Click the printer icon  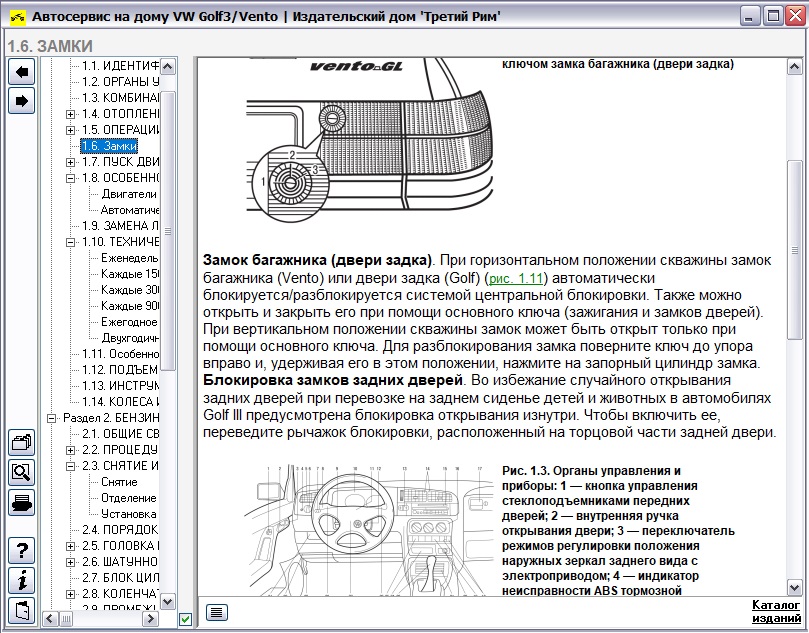[x=22, y=502]
